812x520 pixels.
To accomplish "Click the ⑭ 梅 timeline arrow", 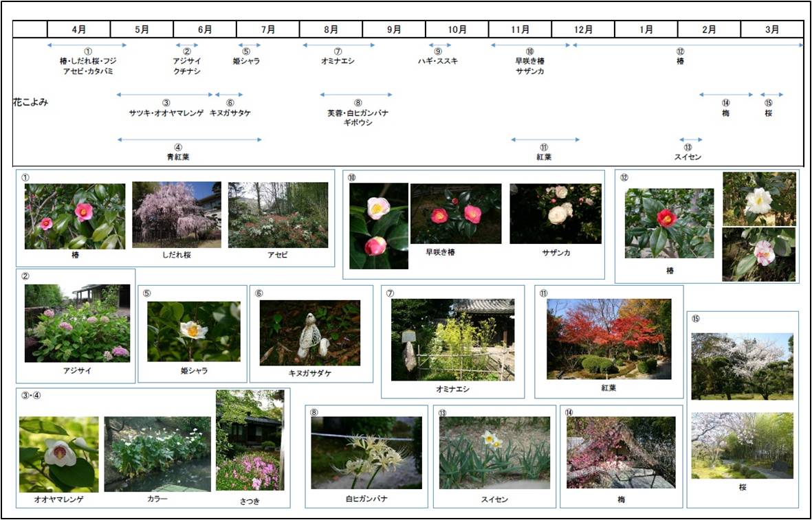I will tap(725, 95).
